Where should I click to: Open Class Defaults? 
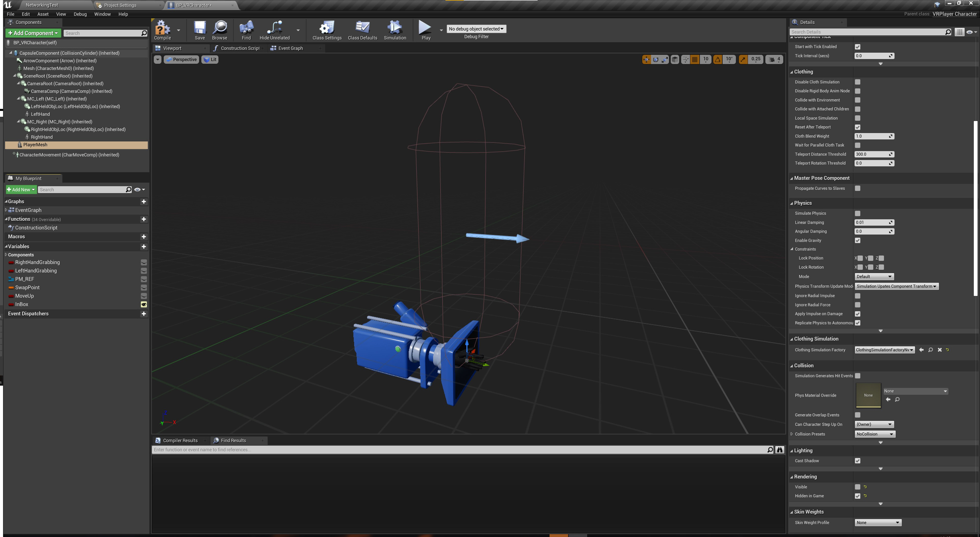(x=362, y=30)
